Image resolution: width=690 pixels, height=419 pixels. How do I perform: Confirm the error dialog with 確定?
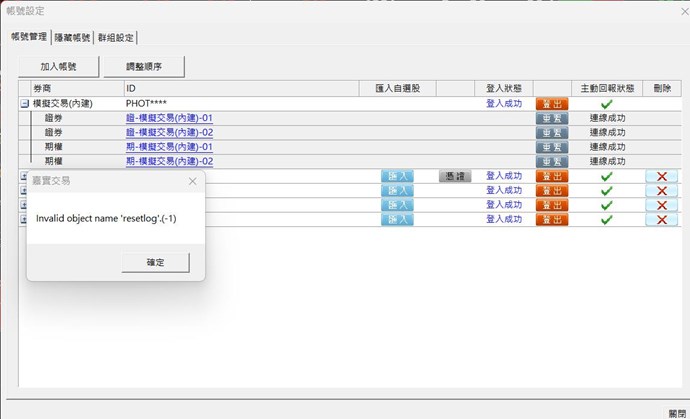click(x=155, y=262)
